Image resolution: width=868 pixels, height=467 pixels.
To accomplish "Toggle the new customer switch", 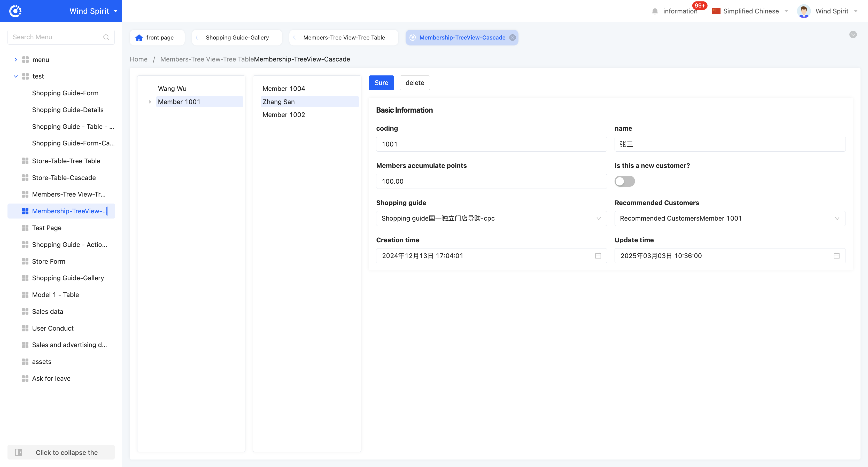I will (x=624, y=181).
